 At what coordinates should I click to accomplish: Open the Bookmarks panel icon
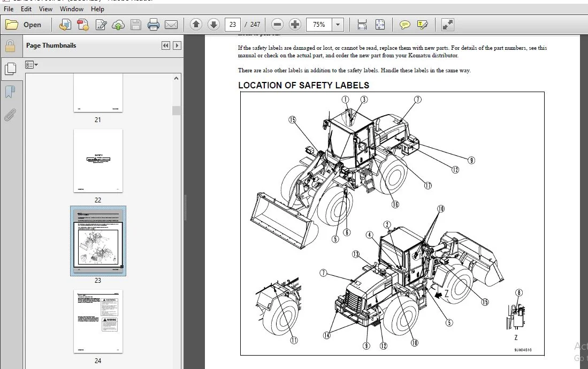[x=10, y=92]
